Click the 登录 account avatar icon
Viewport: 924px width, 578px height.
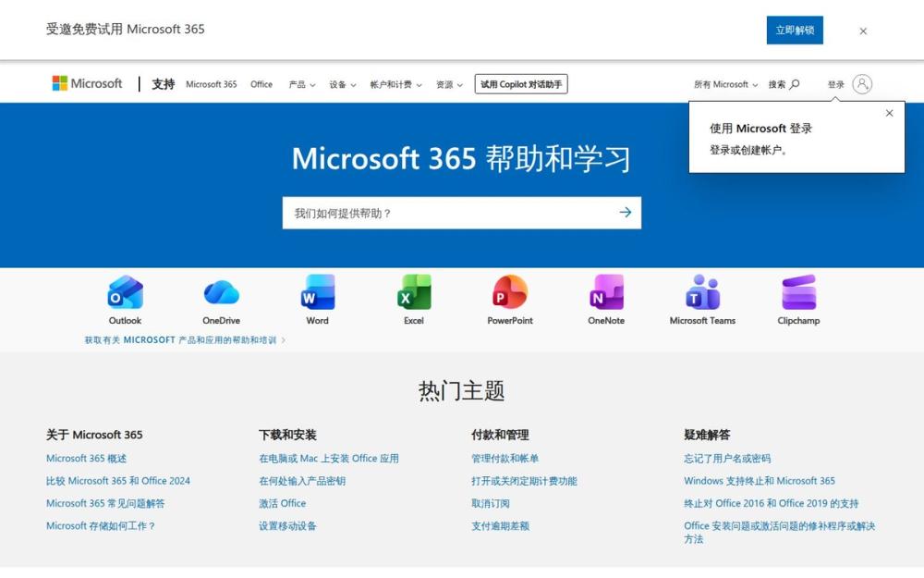tap(860, 83)
